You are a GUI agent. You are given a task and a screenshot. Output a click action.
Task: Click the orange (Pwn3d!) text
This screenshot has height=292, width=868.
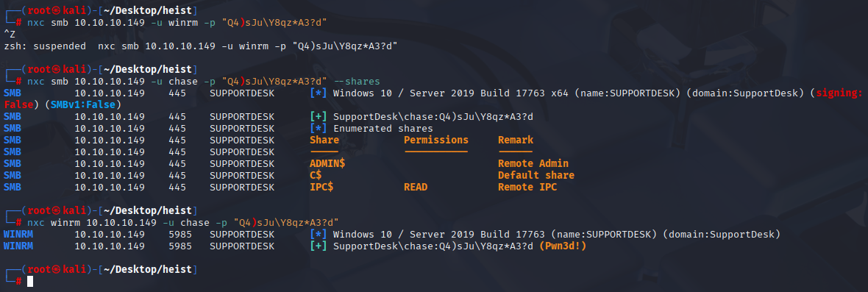coord(563,246)
